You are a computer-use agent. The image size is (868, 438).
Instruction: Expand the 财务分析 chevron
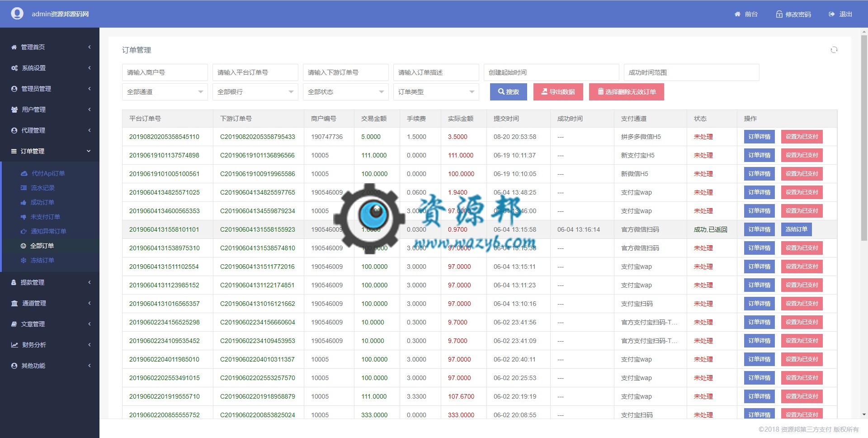[90, 345]
